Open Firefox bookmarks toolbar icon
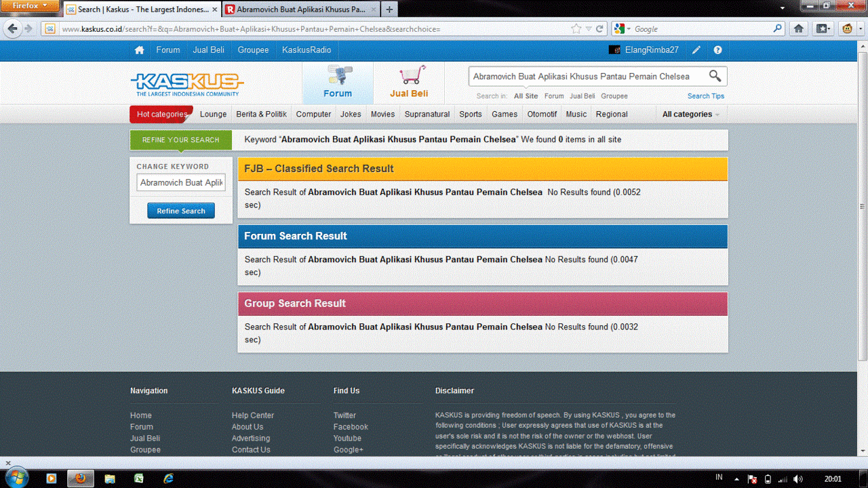The width and height of the screenshot is (868, 488). (823, 28)
